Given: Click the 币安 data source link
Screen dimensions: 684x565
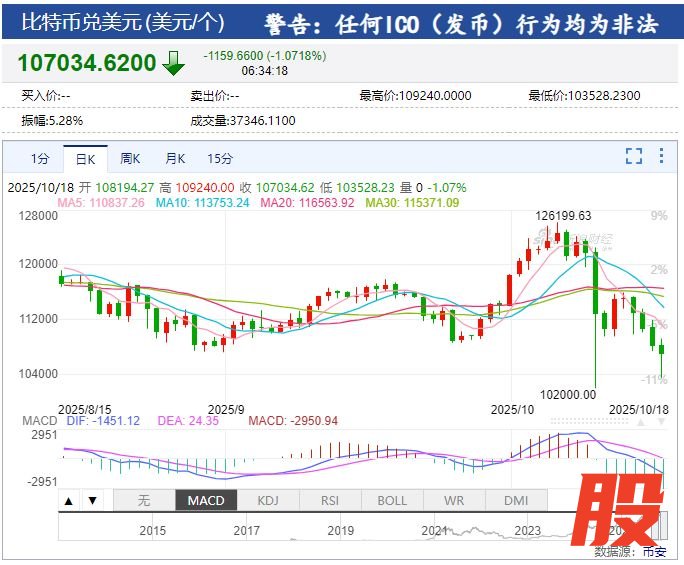Looking at the screenshot, I should 654,551.
